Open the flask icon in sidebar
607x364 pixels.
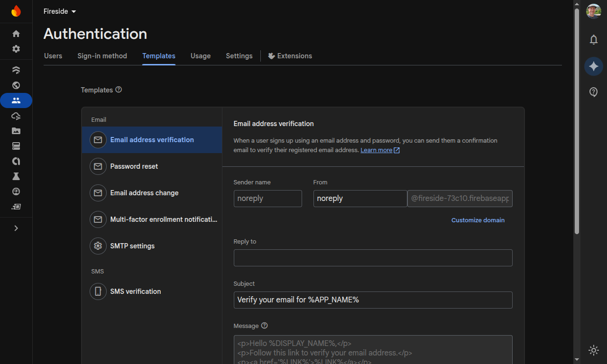click(16, 176)
